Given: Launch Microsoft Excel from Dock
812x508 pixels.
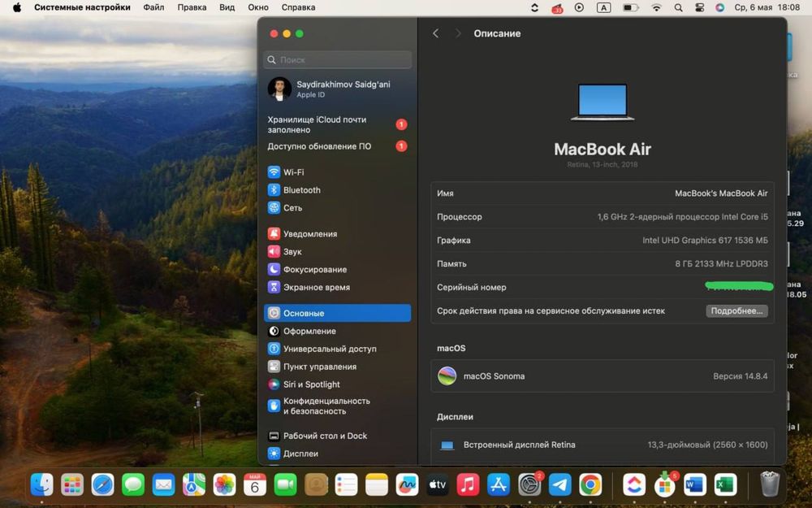Looking at the screenshot, I should [x=725, y=485].
